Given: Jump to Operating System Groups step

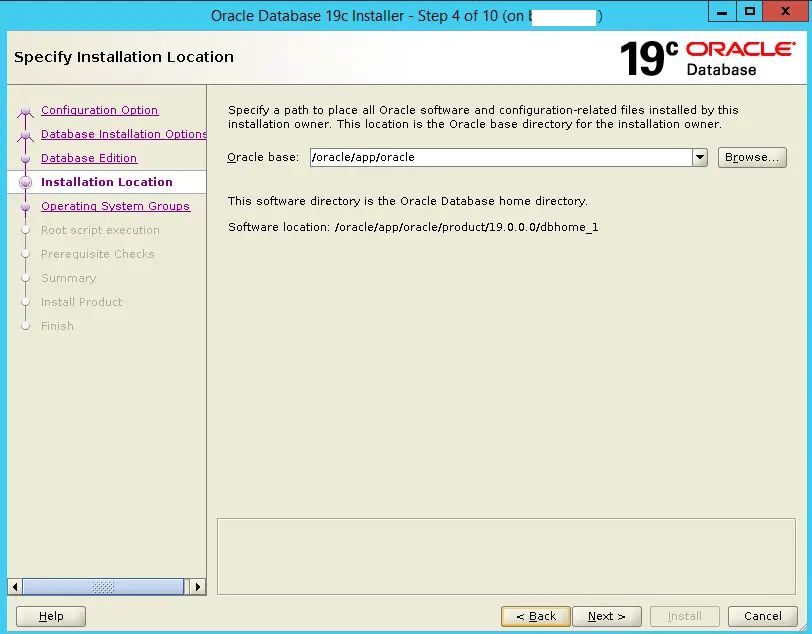Looking at the screenshot, I should [115, 206].
